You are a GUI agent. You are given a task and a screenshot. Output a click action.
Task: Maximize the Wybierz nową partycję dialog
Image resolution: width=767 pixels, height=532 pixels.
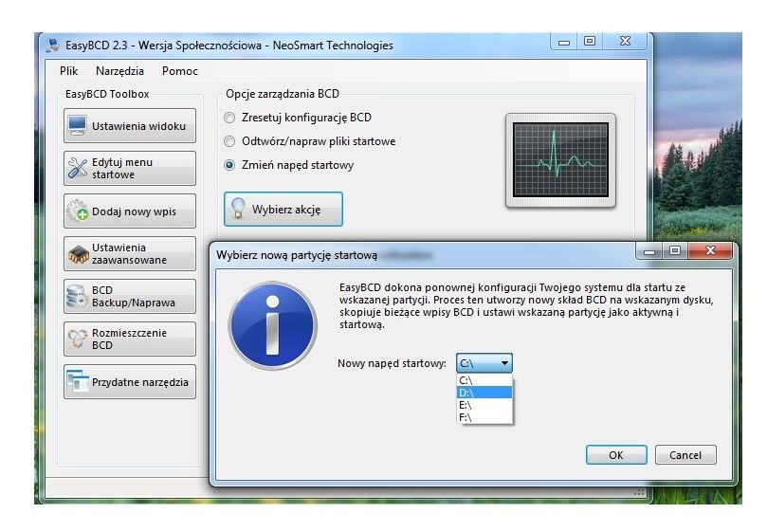click(675, 251)
